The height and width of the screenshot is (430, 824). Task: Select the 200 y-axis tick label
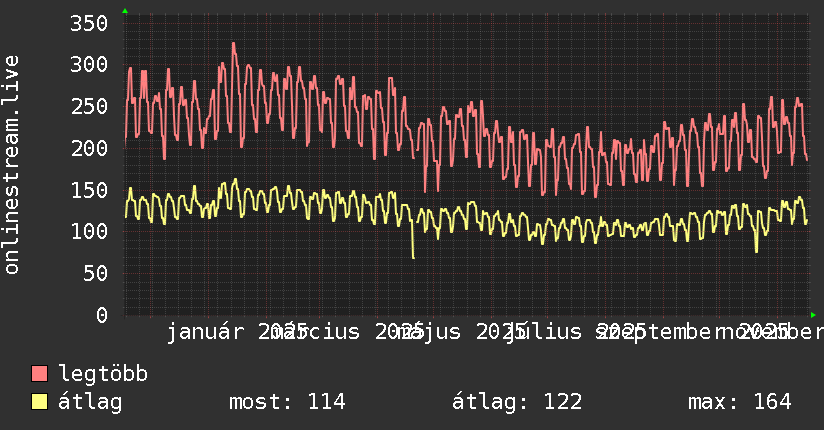89,148
